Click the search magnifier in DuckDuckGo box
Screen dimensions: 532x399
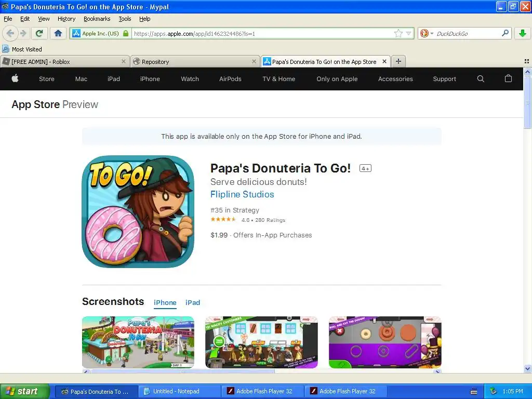[x=505, y=33]
